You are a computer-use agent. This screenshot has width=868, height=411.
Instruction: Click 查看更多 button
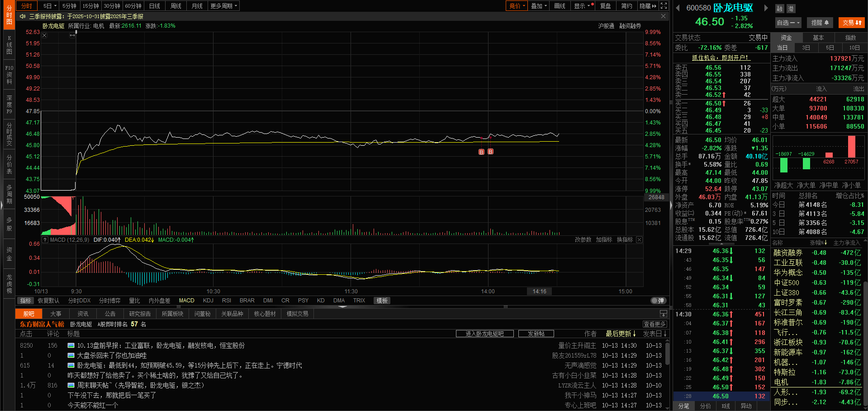click(655, 324)
